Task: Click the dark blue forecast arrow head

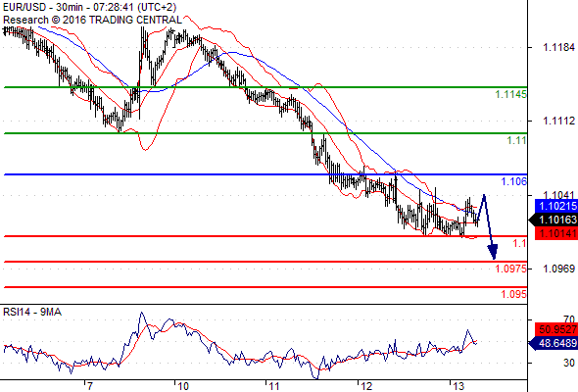Action: [493, 252]
